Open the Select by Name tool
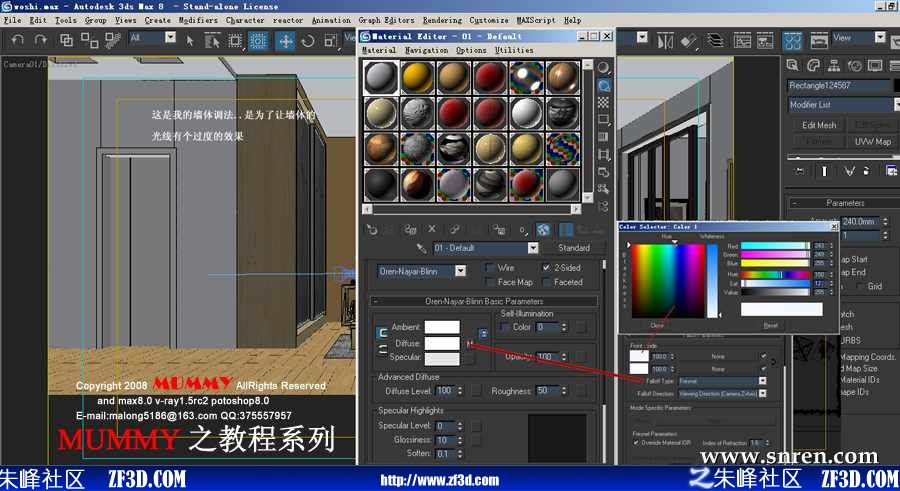The height and width of the screenshot is (491, 900). [x=212, y=41]
